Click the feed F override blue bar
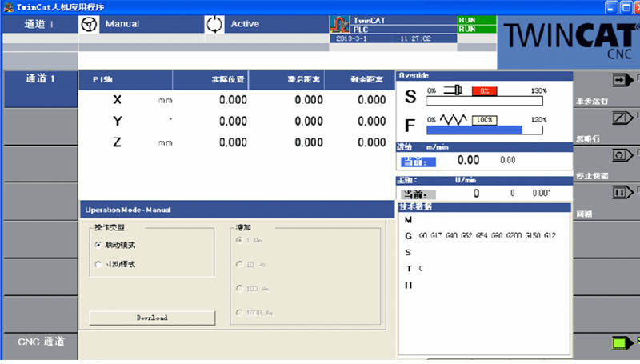This screenshot has height=364, width=640. click(474, 130)
